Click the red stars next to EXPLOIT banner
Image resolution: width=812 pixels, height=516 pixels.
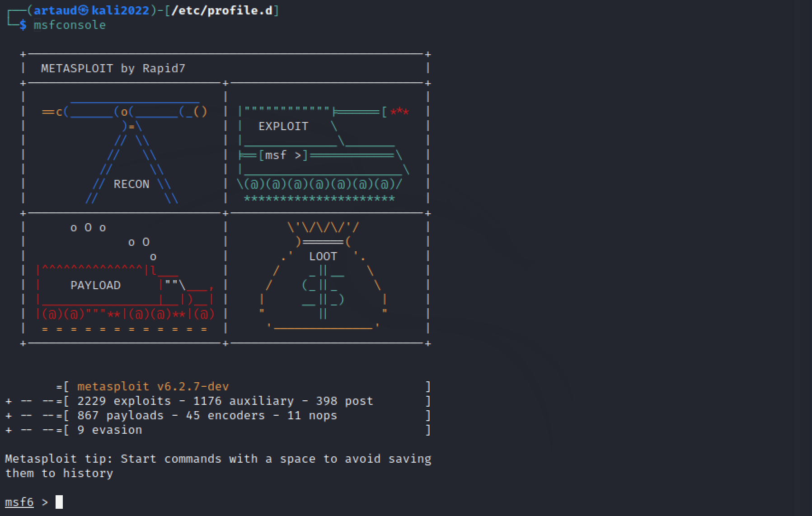(399, 112)
